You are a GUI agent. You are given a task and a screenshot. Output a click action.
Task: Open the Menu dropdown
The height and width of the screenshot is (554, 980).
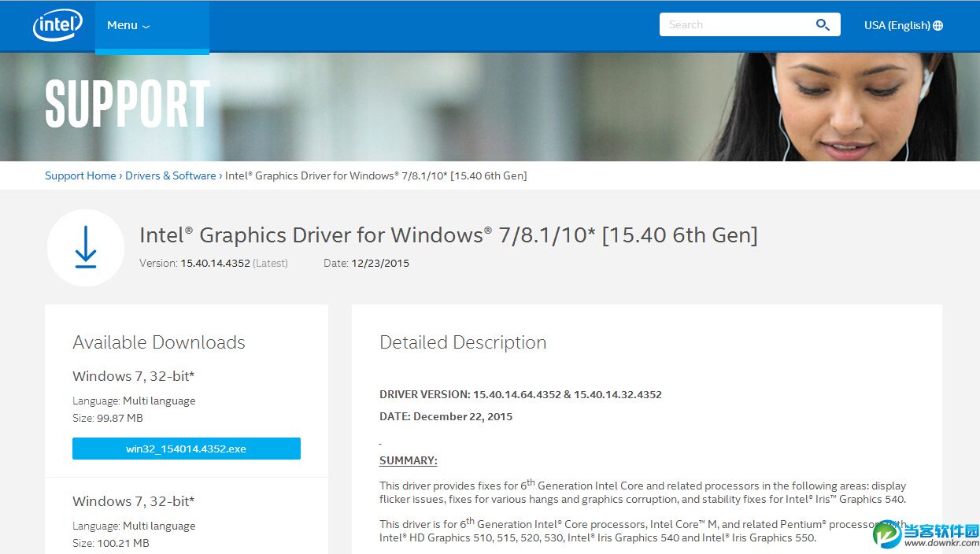[x=128, y=25]
